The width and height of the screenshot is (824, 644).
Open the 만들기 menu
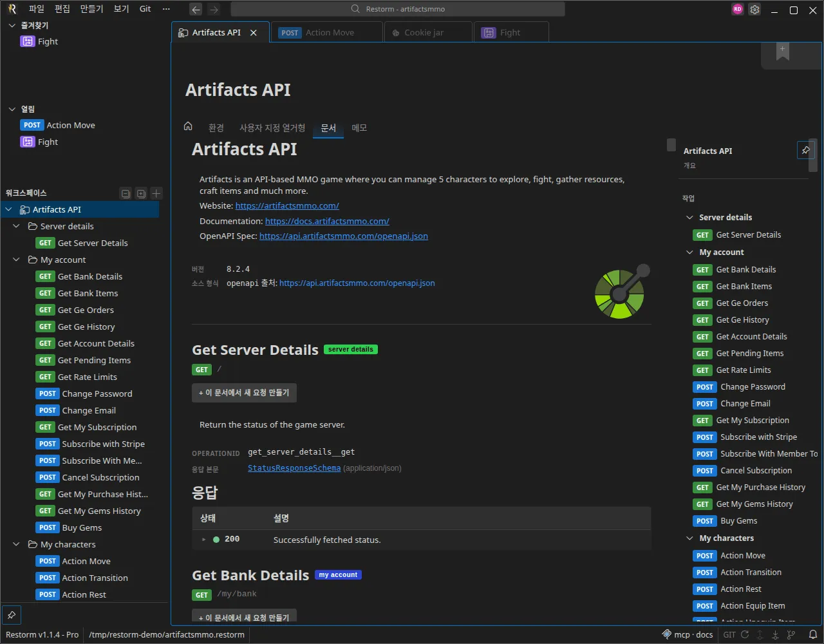[x=92, y=9]
